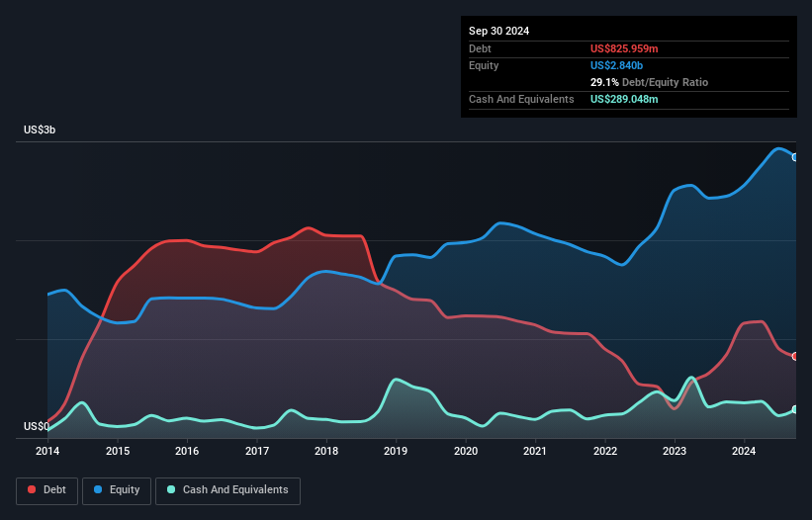Click the blue Equity legend dot
Screen dimensions: 812x520
98,489
